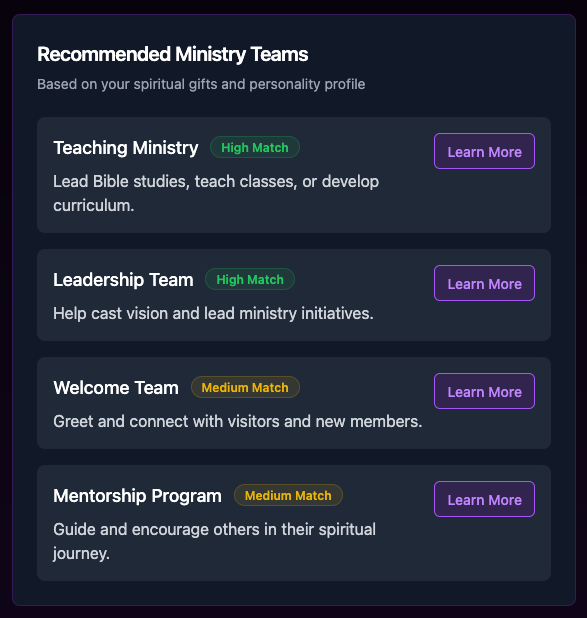Click the Teaching Ministry High Match badge
The height and width of the screenshot is (618, 587).
(255, 147)
